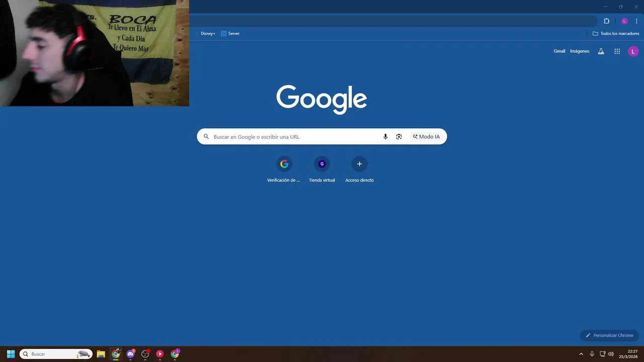Open OBS Studio from the taskbar
644x362 pixels.
(x=145, y=354)
